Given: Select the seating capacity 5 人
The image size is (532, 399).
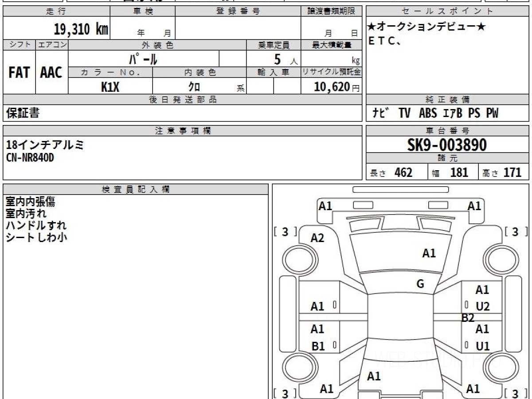Looking at the screenshot, I should pyautogui.click(x=286, y=59).
